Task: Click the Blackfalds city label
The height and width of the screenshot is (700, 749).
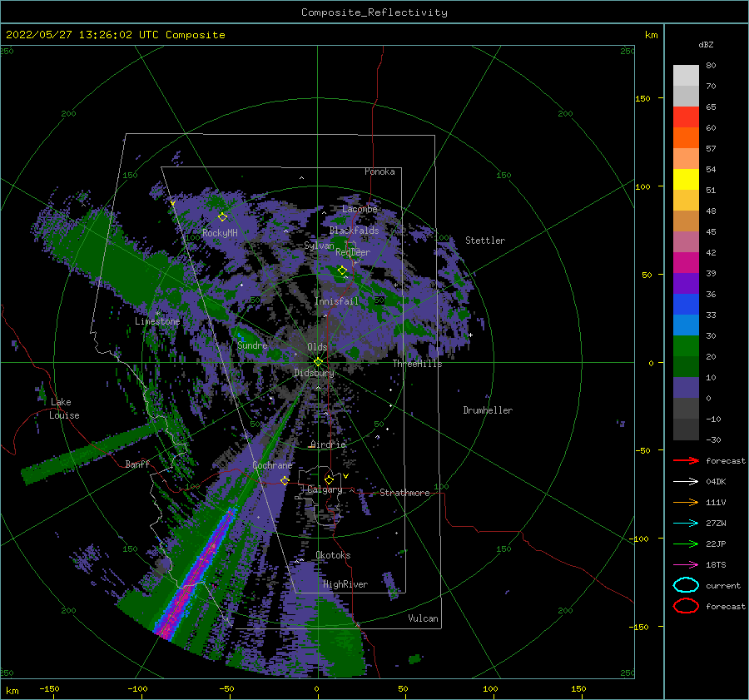Action: tap(354, 231)
